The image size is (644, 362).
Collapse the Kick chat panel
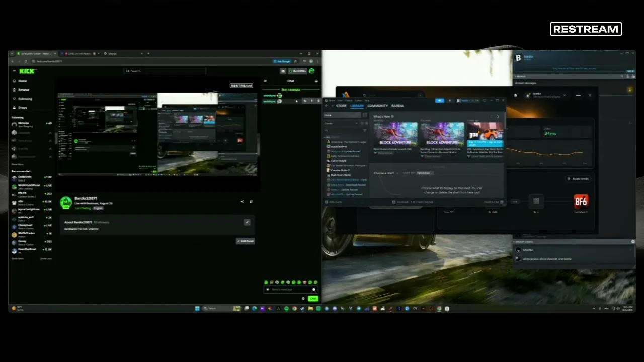(265, 81)
